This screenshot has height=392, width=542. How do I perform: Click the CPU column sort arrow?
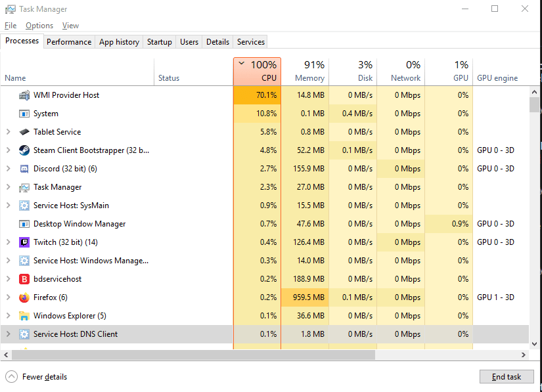pyautogui.click(x=240, y=64)
